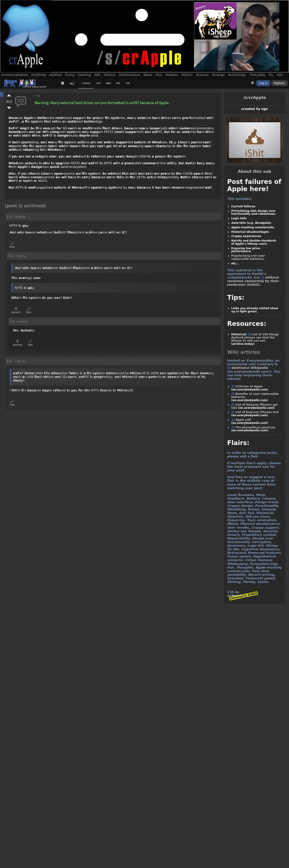The height and width of the screenshot is (868, 289).
Task: Open Politics in top sub bar
Action: (x=187, y=75)
